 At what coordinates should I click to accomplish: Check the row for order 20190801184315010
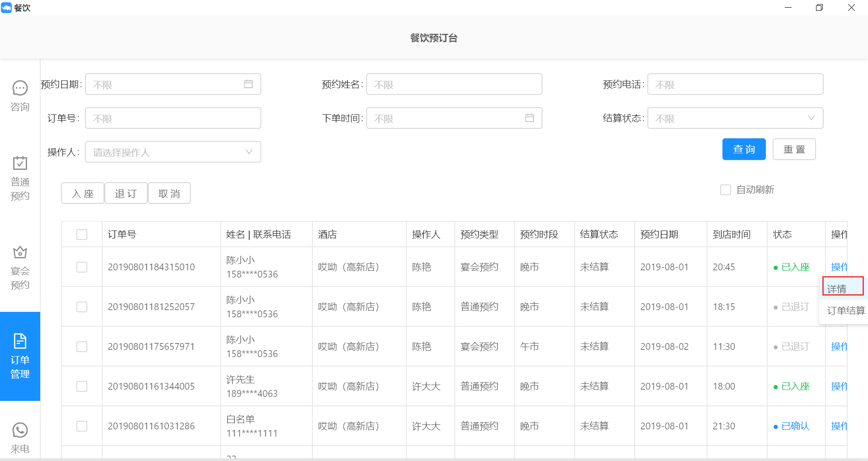[82, 267]
